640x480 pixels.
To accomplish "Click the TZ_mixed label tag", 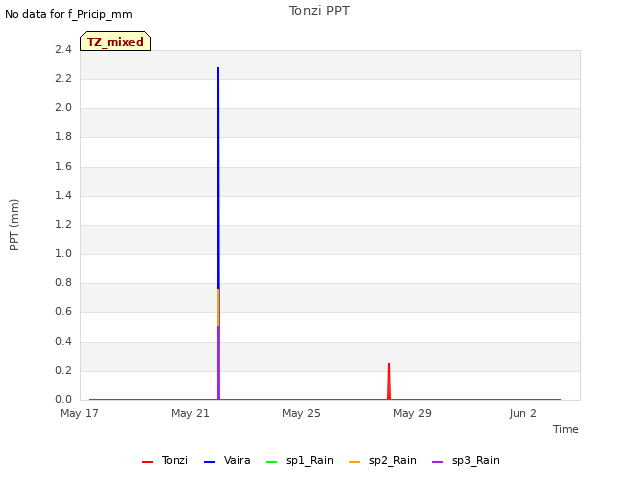I will [116, 41].
